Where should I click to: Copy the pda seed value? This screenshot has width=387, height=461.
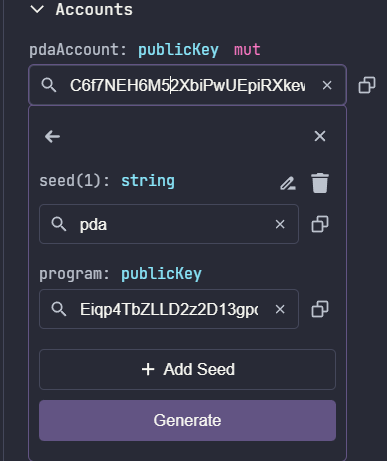point(320,224)
